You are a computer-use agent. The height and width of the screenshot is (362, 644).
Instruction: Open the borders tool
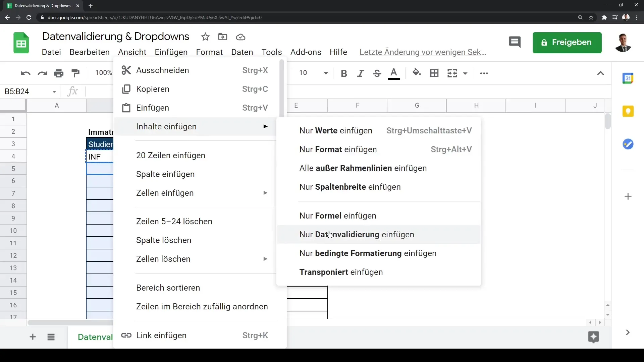click(434, 73)
